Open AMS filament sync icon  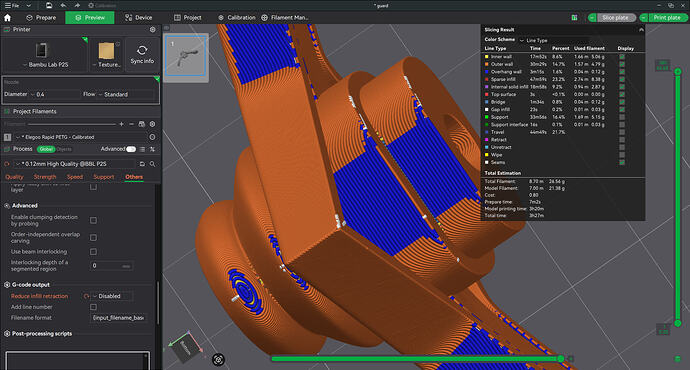(x=142, y=124)
